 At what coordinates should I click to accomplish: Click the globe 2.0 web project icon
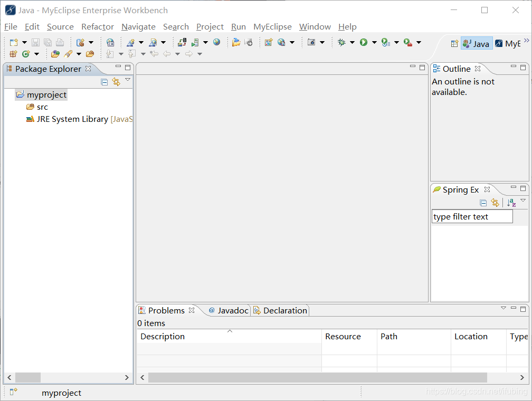(x=110, y=42)
